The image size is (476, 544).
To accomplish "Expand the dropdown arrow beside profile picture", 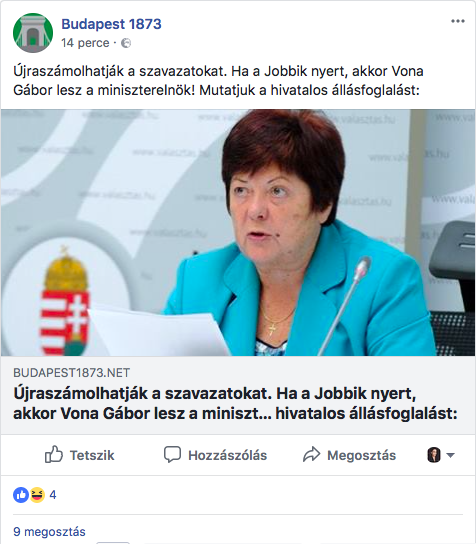I will [x=450, y=455].
